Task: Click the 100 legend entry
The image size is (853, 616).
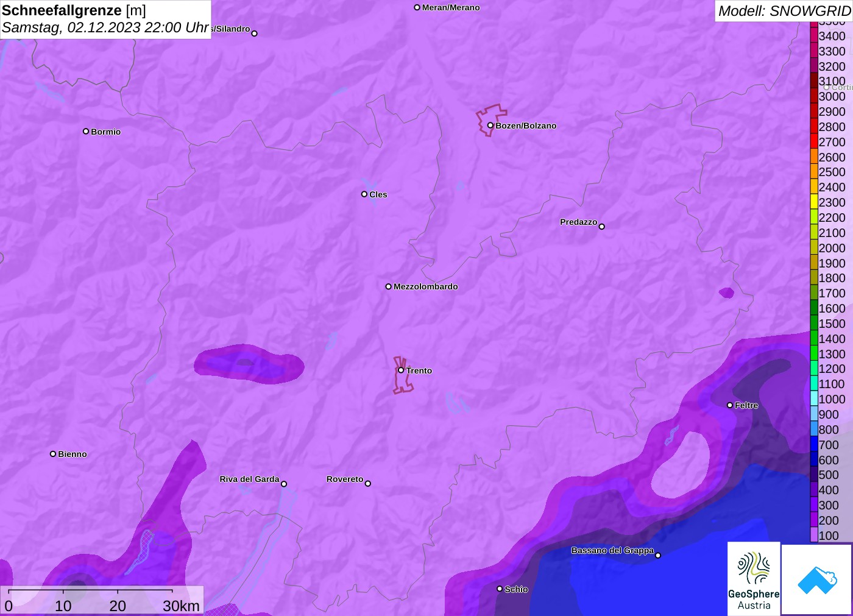Action: [x=829, y=536]
